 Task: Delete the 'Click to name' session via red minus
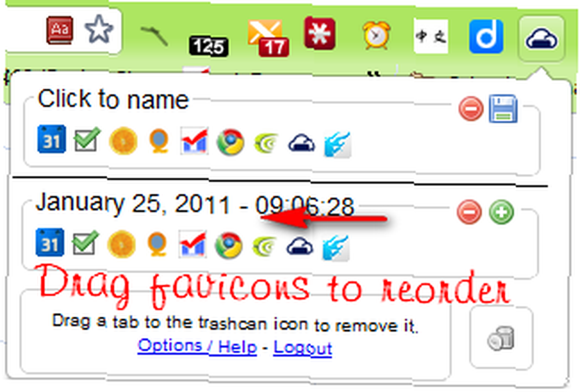(471, 108)
